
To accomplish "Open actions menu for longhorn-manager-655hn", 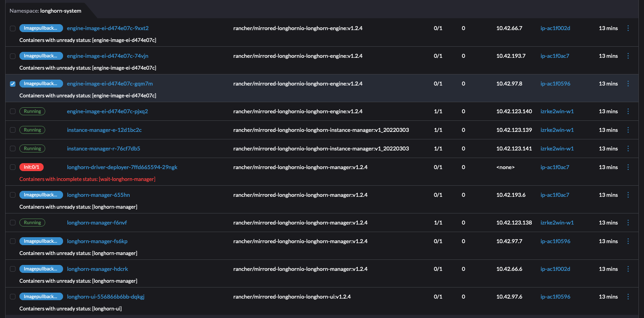I will point(628,195).
